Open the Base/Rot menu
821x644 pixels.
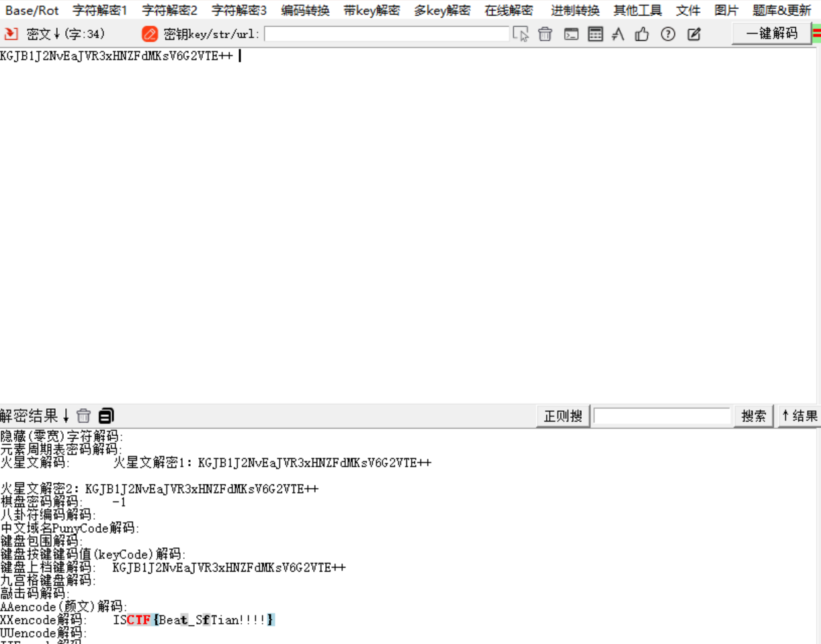click(x=32, y=11)
